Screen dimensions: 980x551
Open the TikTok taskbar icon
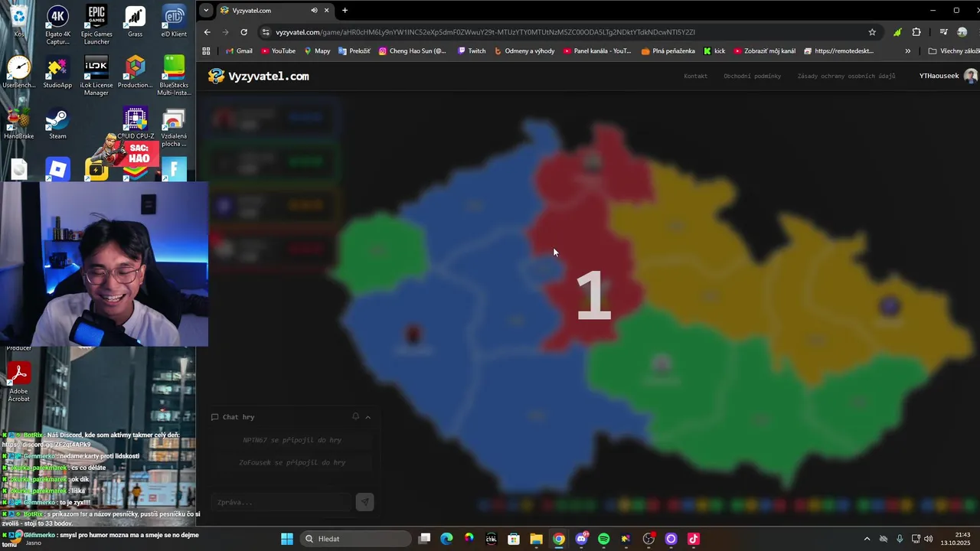click(693, 539)
